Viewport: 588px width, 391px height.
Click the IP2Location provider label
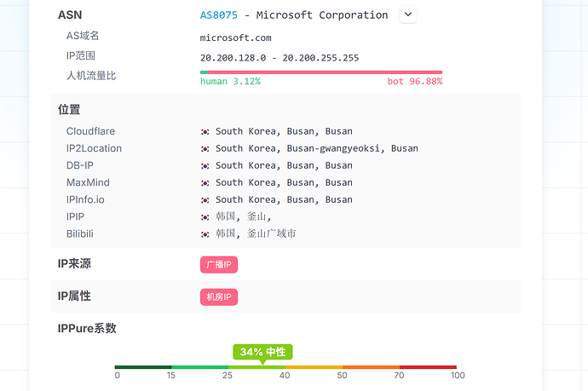94,148
